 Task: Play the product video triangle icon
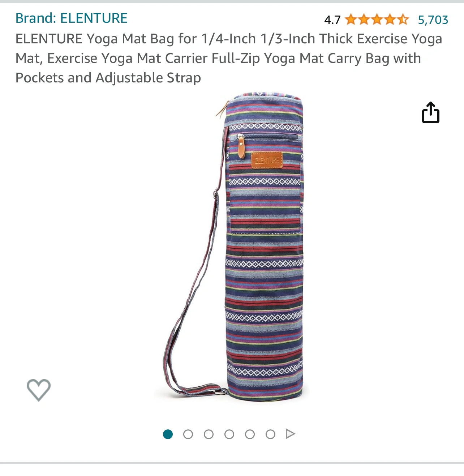(x=290, y=434)
